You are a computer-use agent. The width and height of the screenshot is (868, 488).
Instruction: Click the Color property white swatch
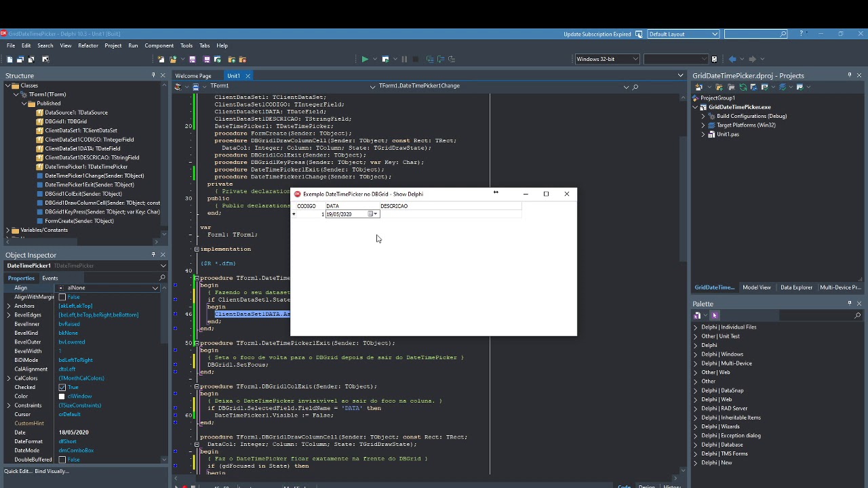point(62,396)
